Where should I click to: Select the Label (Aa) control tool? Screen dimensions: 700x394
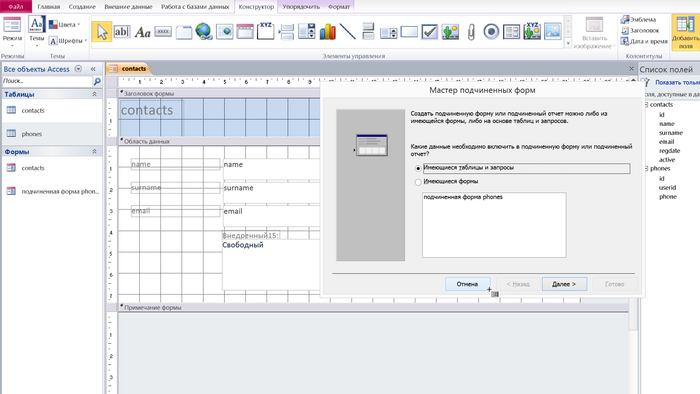click(x=142, y=32)
